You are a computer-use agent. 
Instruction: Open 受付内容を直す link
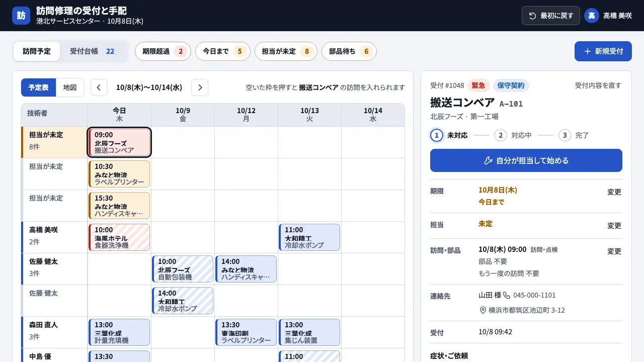pos(598,85)
